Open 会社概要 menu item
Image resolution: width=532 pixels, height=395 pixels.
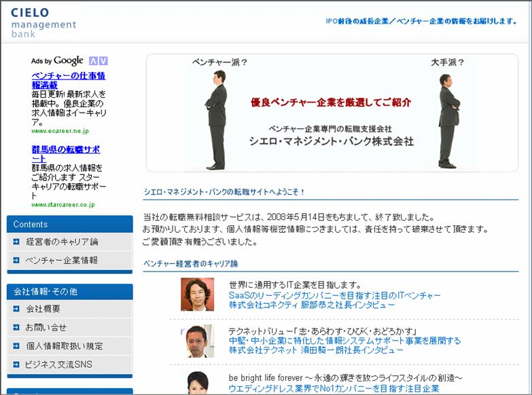coord(43,309)
